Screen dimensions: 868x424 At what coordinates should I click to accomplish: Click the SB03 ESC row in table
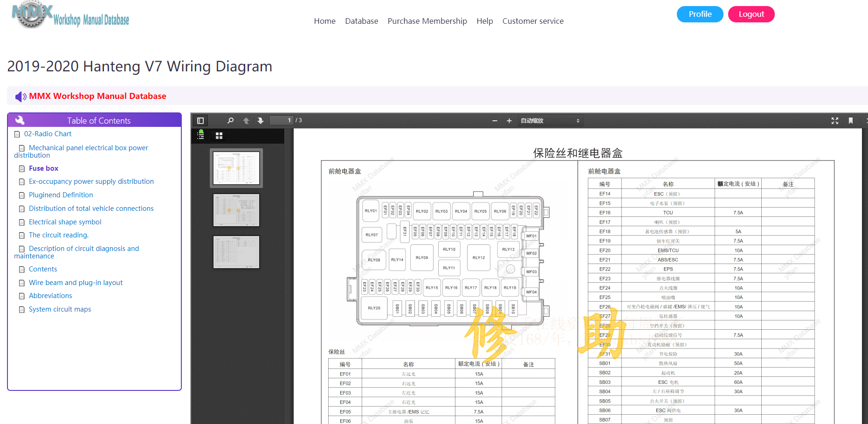click(701, 382)
